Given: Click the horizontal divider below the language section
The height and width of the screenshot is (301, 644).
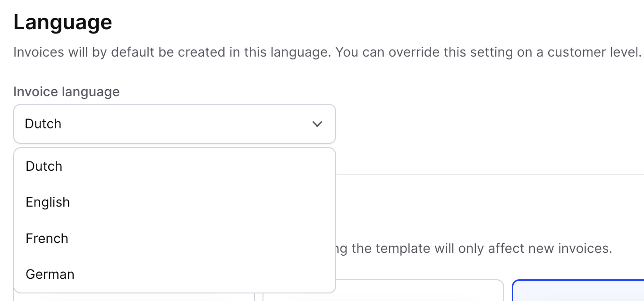Looking at the screenshot, I should click(x=490, y=175).
